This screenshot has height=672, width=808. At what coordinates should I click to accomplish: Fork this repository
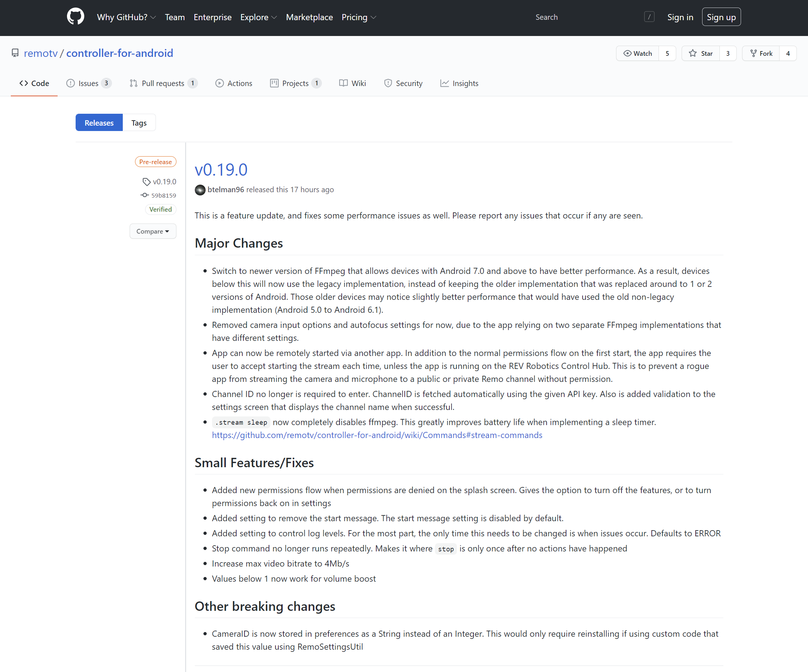(x=761, y=54)
